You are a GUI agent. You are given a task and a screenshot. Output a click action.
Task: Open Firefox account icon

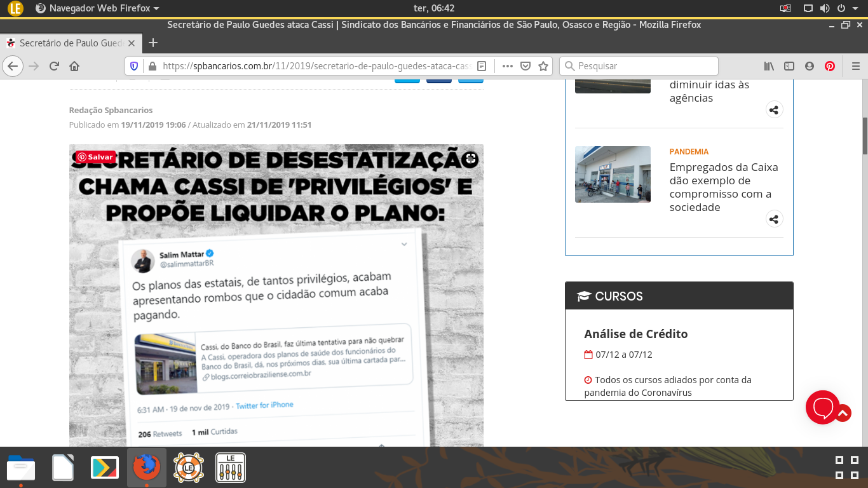809,66
